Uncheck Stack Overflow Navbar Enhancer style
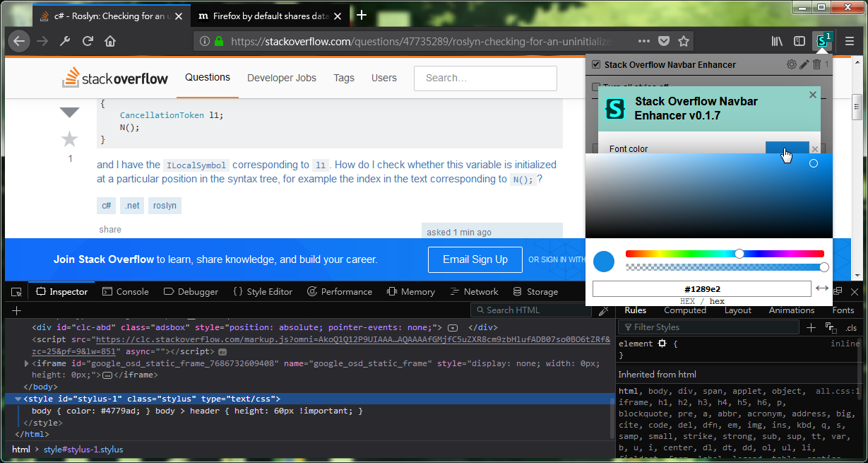 (596, 64)
